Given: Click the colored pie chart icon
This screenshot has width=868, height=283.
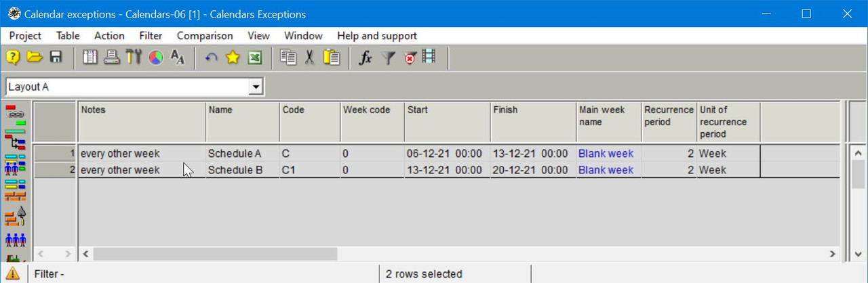Looking at the screenshot, I should (x=156, y=58).
